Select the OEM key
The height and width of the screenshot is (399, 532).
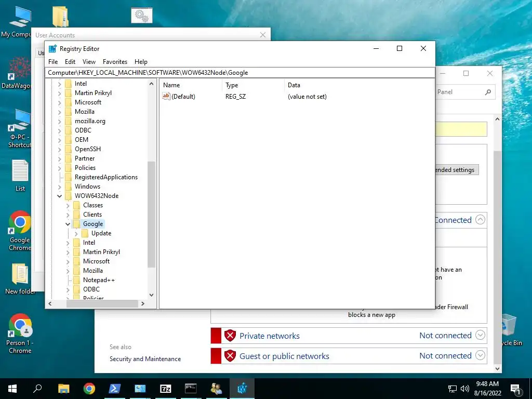point(82,140)
